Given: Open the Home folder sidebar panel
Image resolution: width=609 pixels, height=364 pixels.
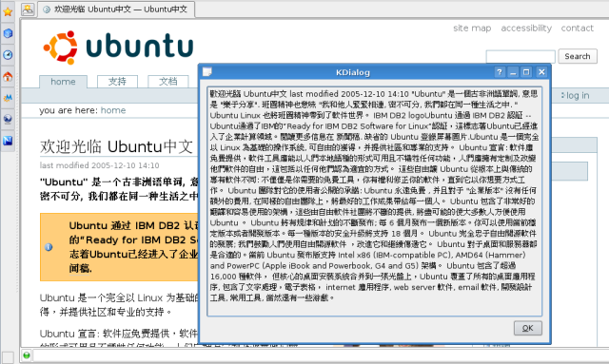Looking at the screenshot, I should (x=8, y=76).
